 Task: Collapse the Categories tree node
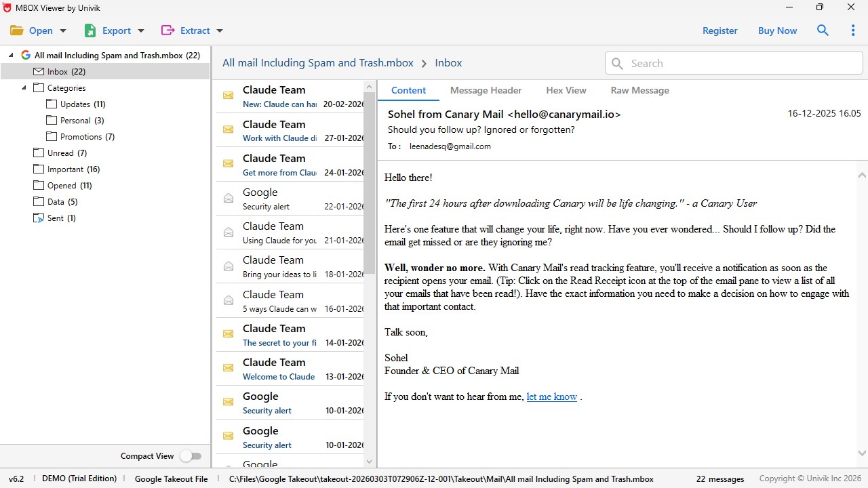(24, 88)
